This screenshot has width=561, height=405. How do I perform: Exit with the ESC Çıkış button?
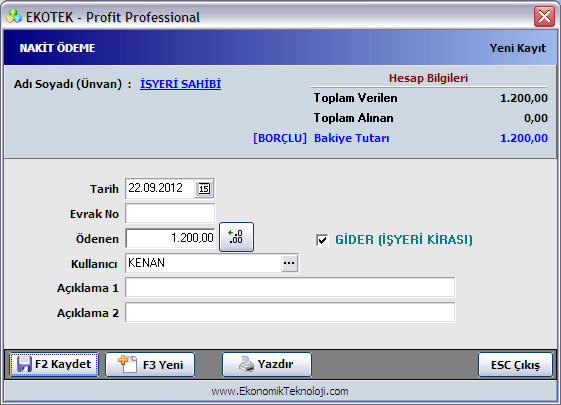coord(515,365)
